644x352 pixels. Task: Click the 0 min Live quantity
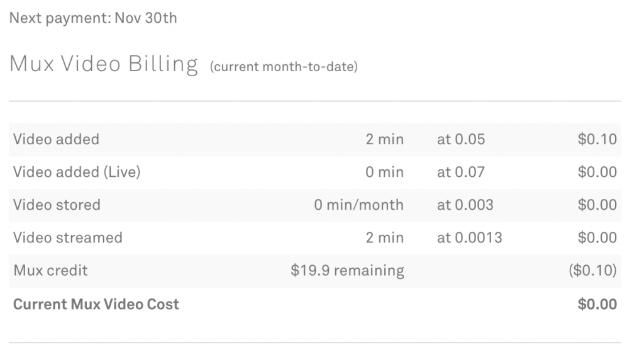click(385, 172)
